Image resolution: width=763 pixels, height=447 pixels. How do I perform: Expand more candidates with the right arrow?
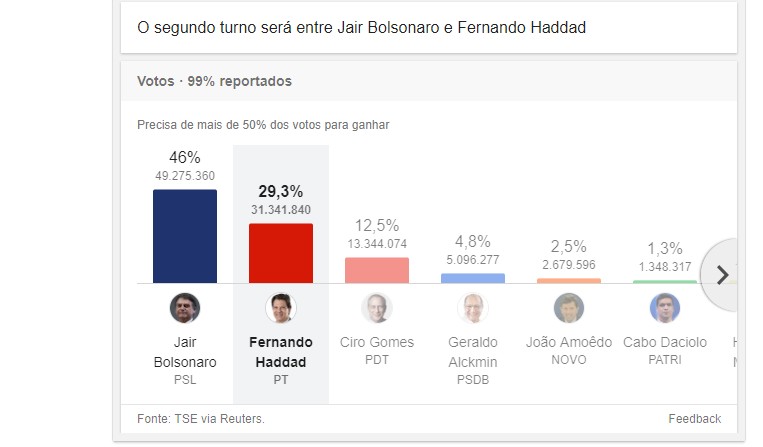[723, 275]
